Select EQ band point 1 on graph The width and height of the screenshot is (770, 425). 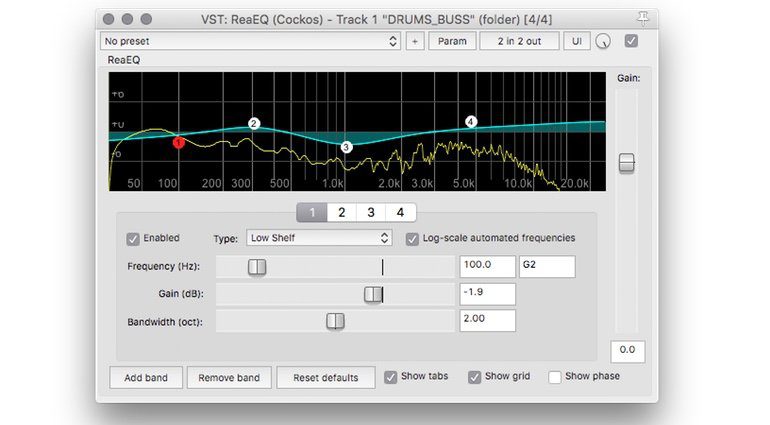click(179, 142)
